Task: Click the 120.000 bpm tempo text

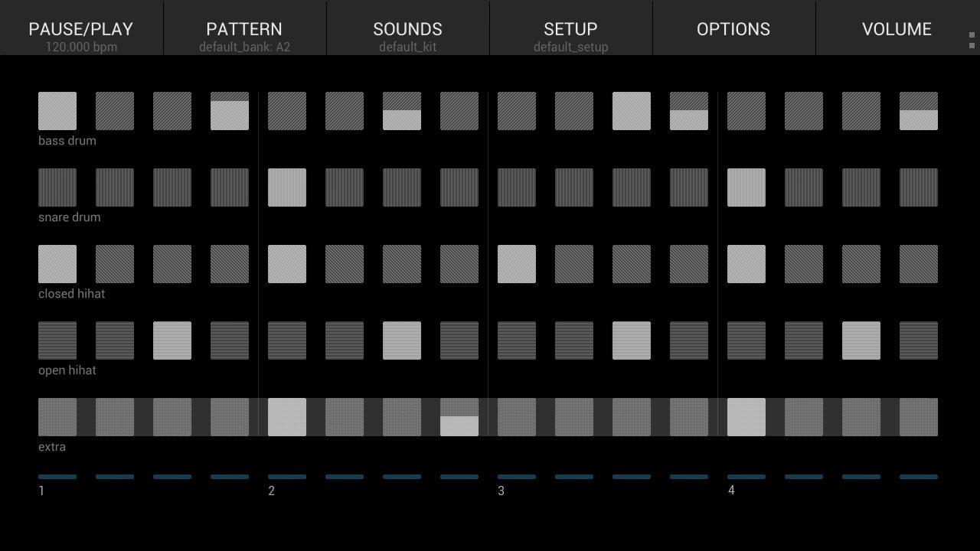Action: click(x=81, y=47)
